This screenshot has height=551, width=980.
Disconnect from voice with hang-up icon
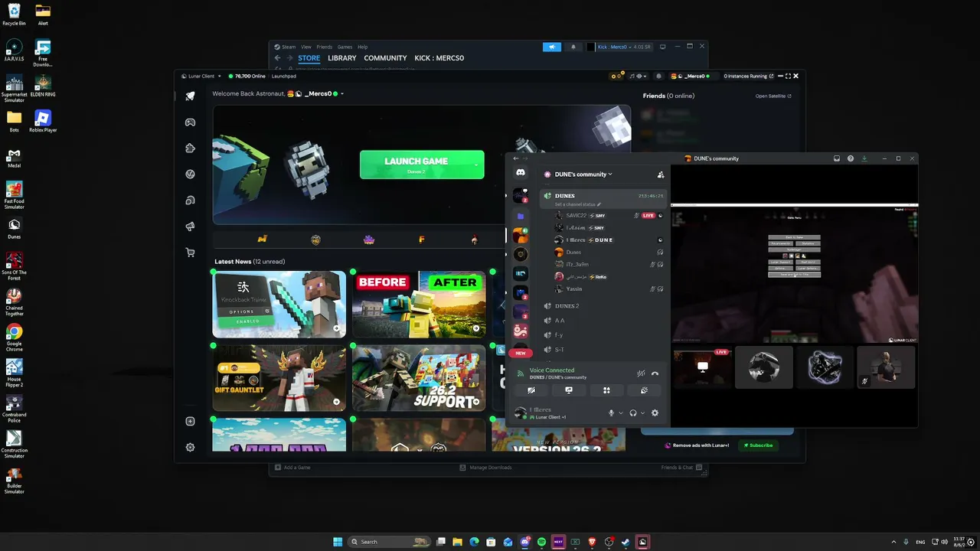pos(655,373)
